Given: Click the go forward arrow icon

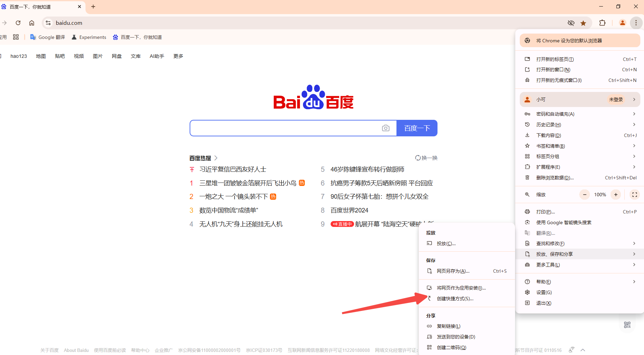Looking at the screenshot, I should pyautogui.click(x=4, y=23).
